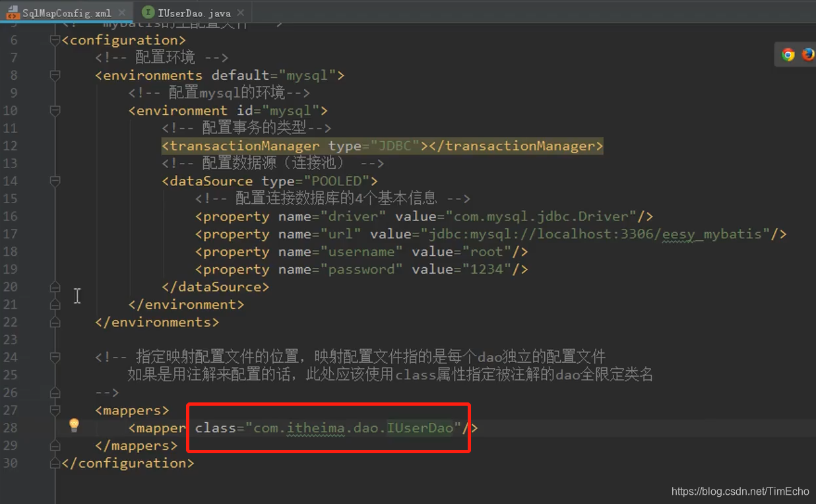Click the closing </configuration> tag
This screenshot has width=816, height=504.
tap(128, 463)
